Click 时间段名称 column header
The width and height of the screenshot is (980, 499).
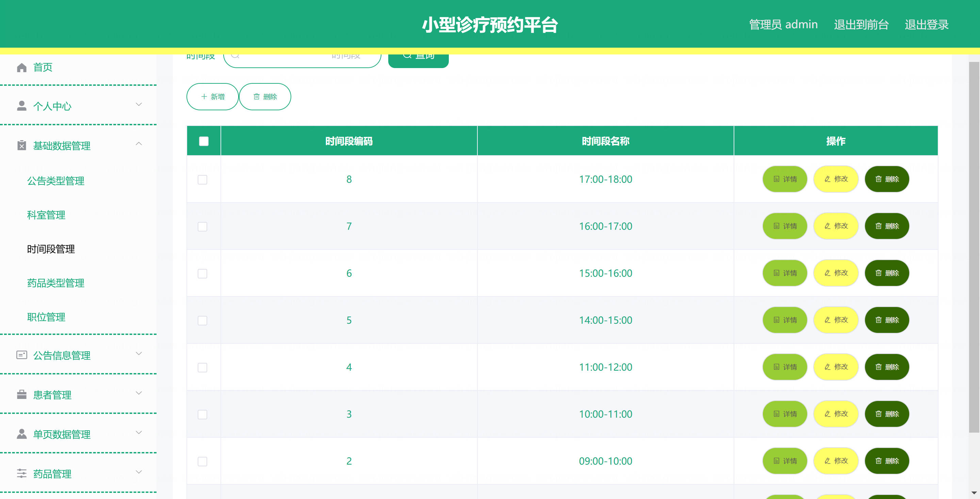[x=605, y=141]
